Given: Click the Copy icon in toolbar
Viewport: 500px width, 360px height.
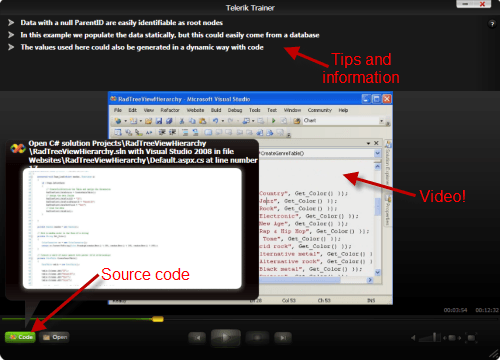Looking at the screenshot, I should click(x=192, y=121).
